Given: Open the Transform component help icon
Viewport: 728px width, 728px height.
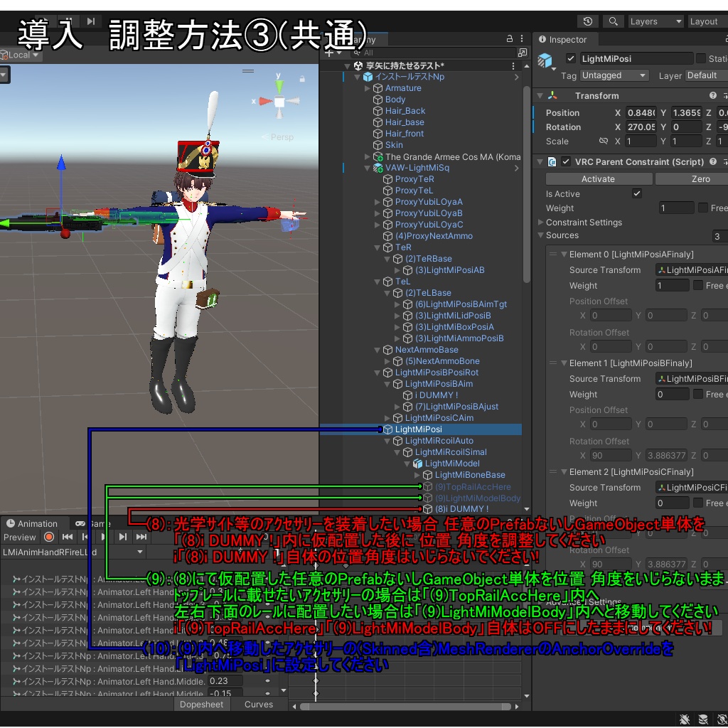Looking at the screenshot, I should 712,96.
